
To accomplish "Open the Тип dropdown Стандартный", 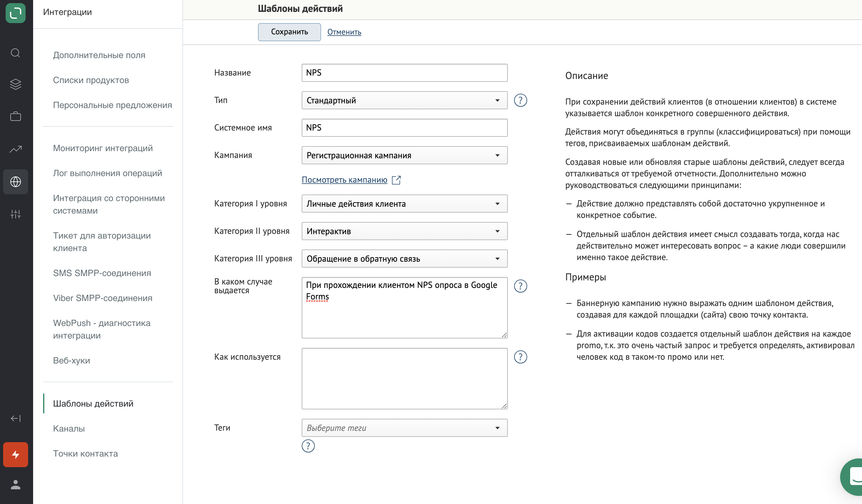I will [404, 101].
